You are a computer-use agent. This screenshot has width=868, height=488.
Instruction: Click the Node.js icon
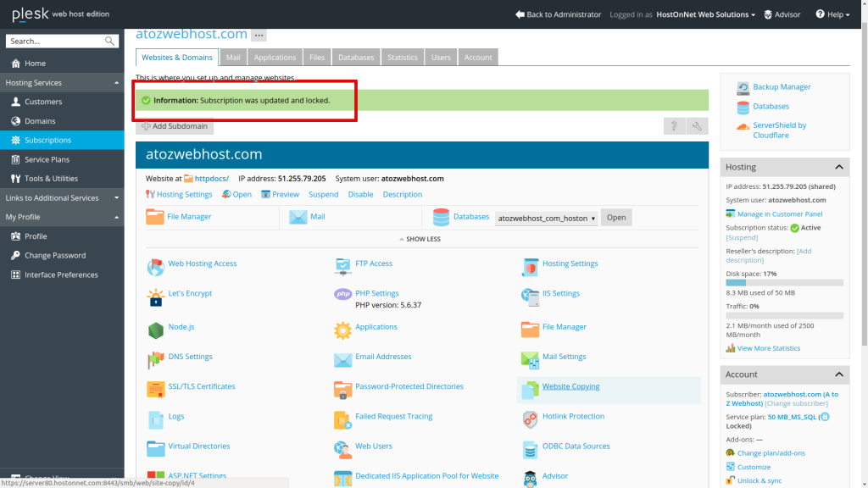[156, 327]
